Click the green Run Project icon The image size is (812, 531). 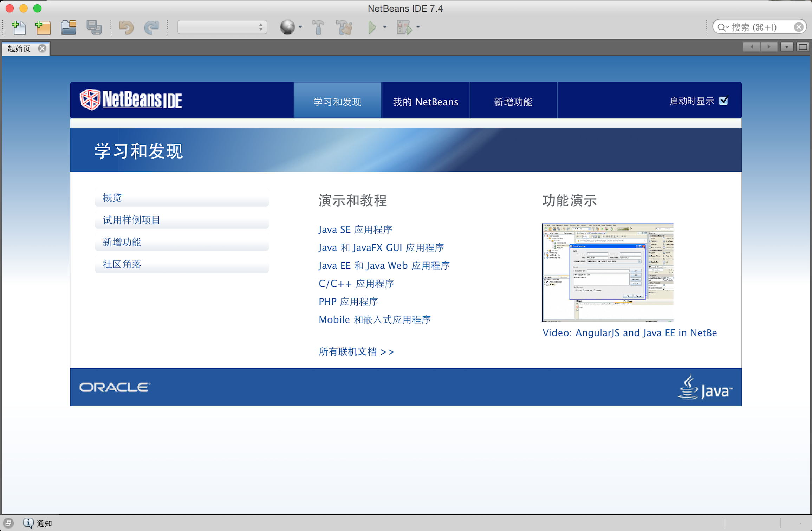(372, 27)
